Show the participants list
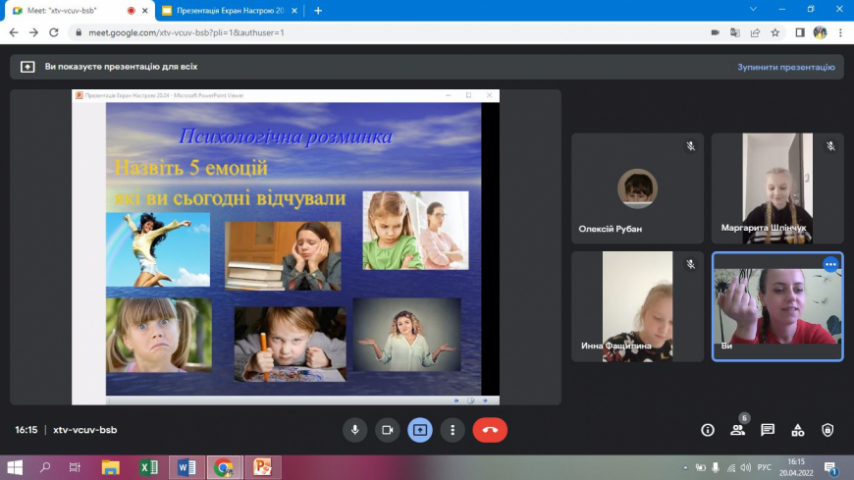854x480 pixels. click(738, 430)
